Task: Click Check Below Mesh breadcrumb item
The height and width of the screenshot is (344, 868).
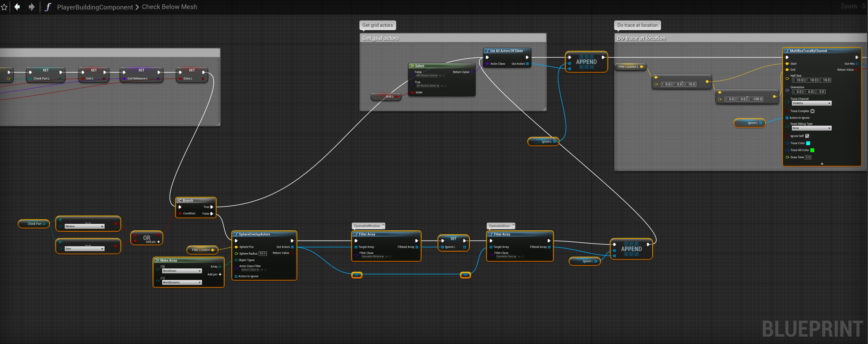Action: 170,7
